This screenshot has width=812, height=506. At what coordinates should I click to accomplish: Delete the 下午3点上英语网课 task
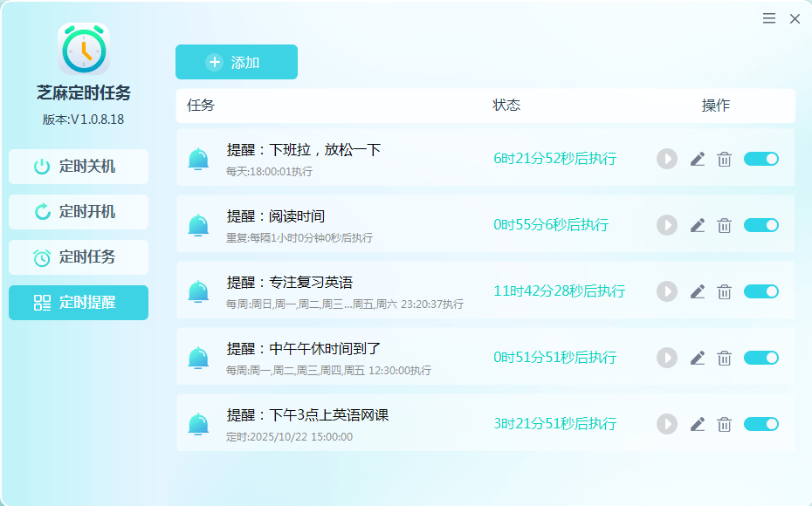pos(724,424)
